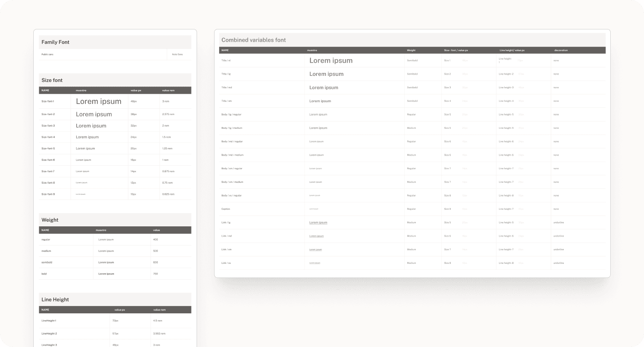Image resolution: width=644 pixels, height=347 pixels.
Task: Select the 'semibold' weight name cell
Action: tap(47, 263)
